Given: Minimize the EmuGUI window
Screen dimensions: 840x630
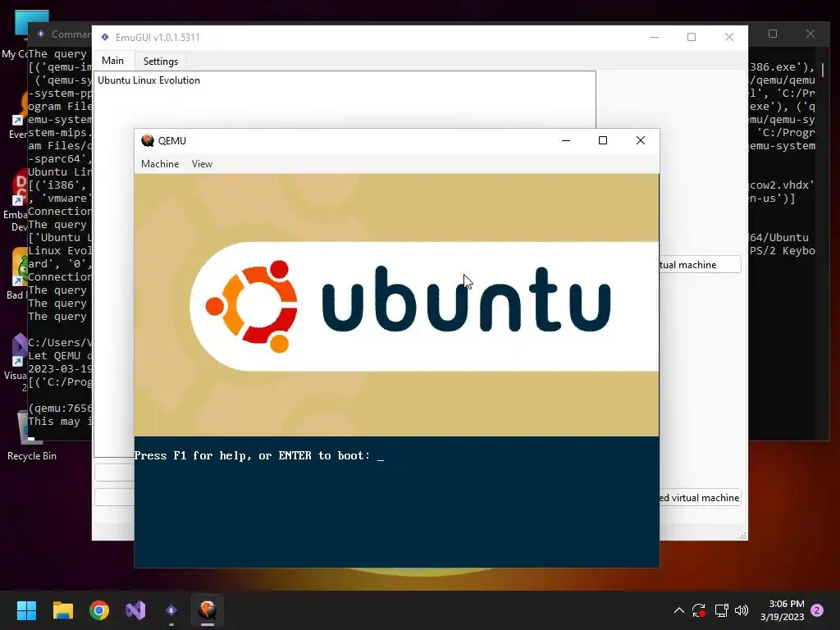Looking at the screenshot, I should click(x=654, y=37).
